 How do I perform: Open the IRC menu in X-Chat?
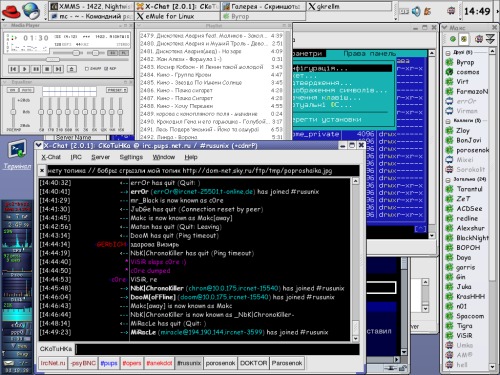(x=76, y=157)
